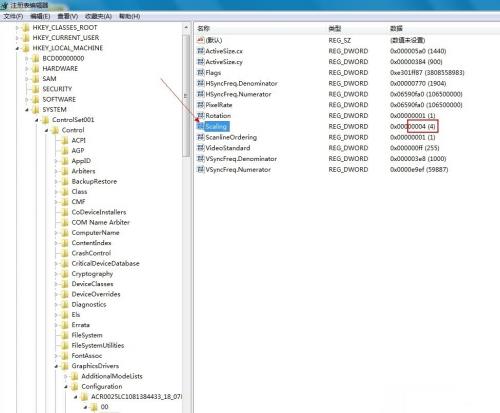
Task: Open the 编辑(E) menu
Action: point(40,16)
